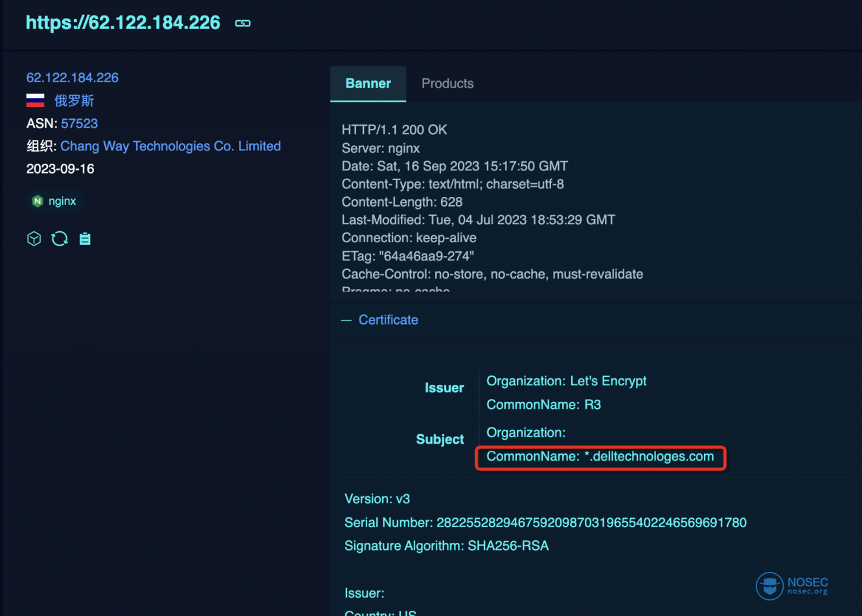
Task: Select CommonName *.delltechnologes.com text
Action: pos(600,457)
